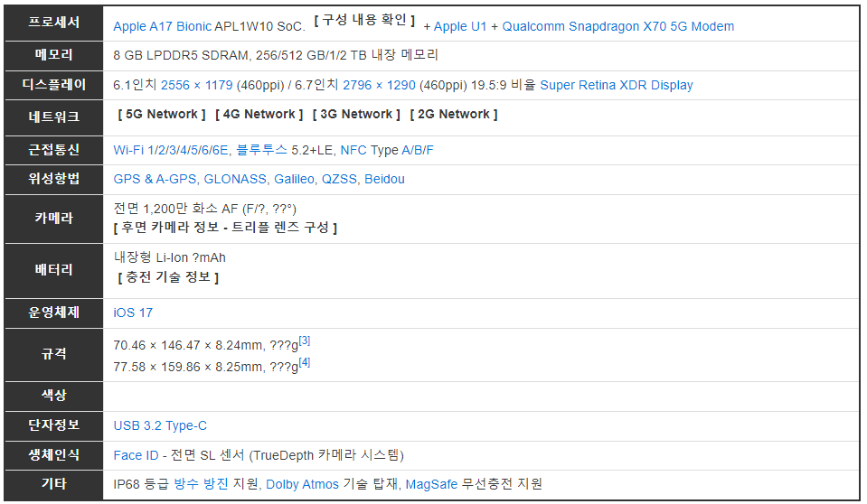The width and height of the screenshot is (867, 504).
Task: Open the MagSafe link
Action: 431,484
